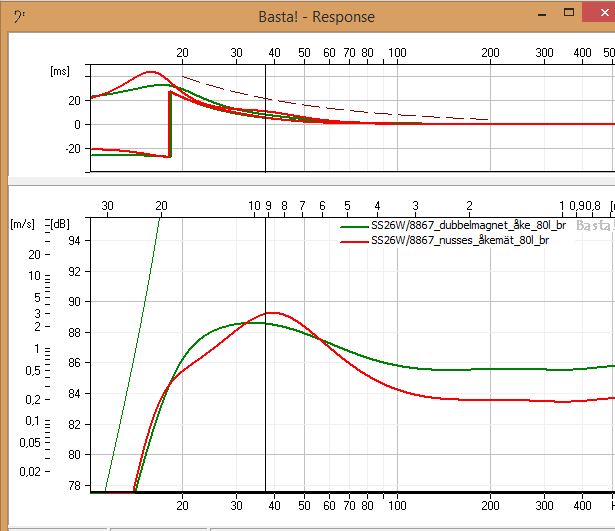Click the green line swatch in legend

[x=354, y=227]
